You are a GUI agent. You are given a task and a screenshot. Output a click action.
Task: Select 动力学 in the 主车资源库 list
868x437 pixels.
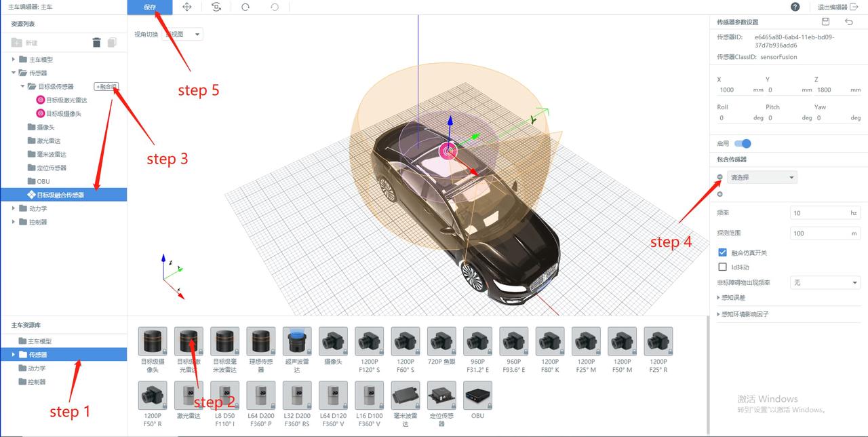(x=37, y=368)
